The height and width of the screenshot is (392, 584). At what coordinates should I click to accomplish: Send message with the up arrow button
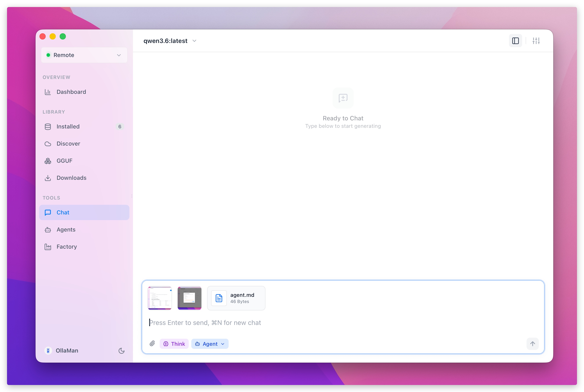tap(532, 344)
